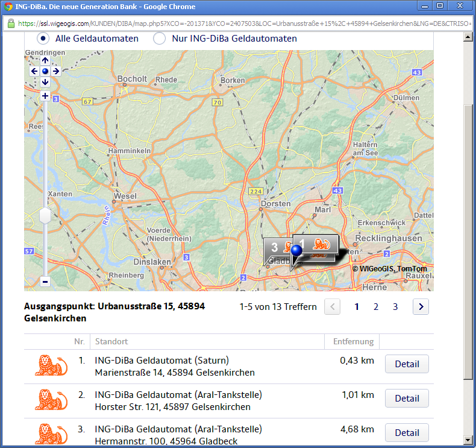Click the Standort column header

(x=111, y=341)
